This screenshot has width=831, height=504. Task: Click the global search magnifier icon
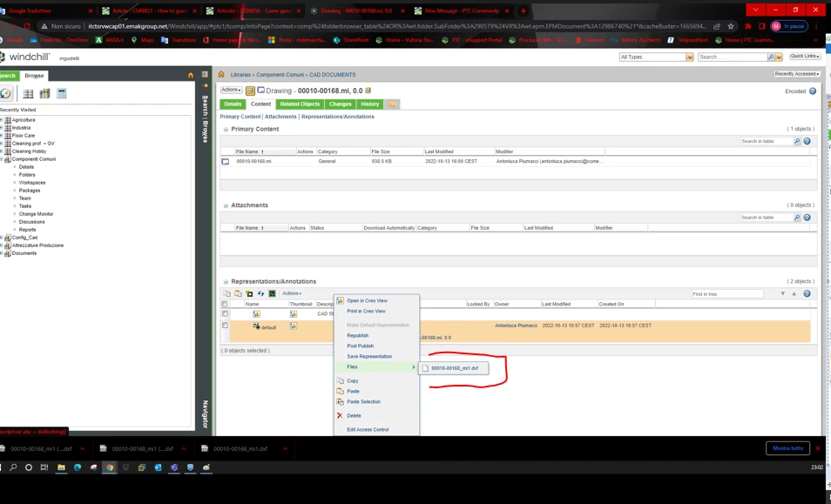(771, 57)
